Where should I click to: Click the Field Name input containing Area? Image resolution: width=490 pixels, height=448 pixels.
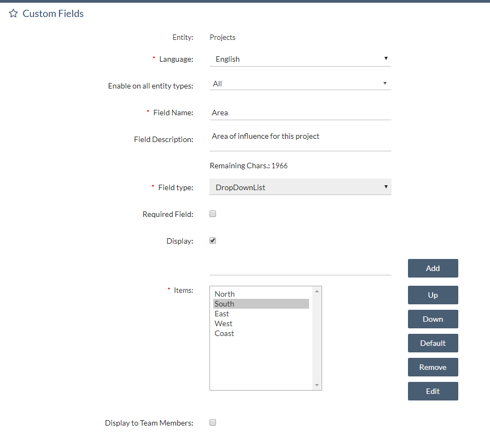pyautogui.click(x=300, y=113)
